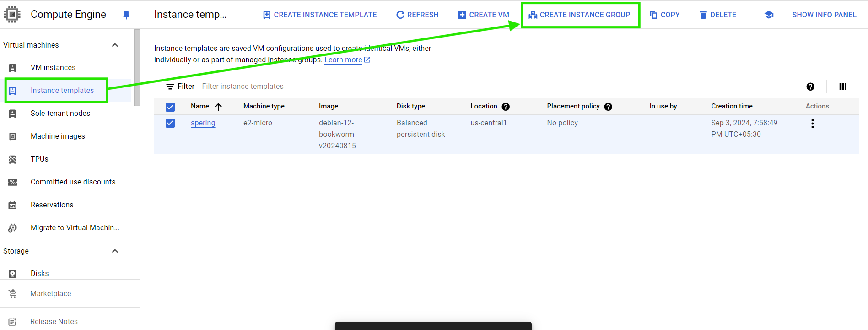Toggle the select-all checkbox in table header

coord(170,107)
